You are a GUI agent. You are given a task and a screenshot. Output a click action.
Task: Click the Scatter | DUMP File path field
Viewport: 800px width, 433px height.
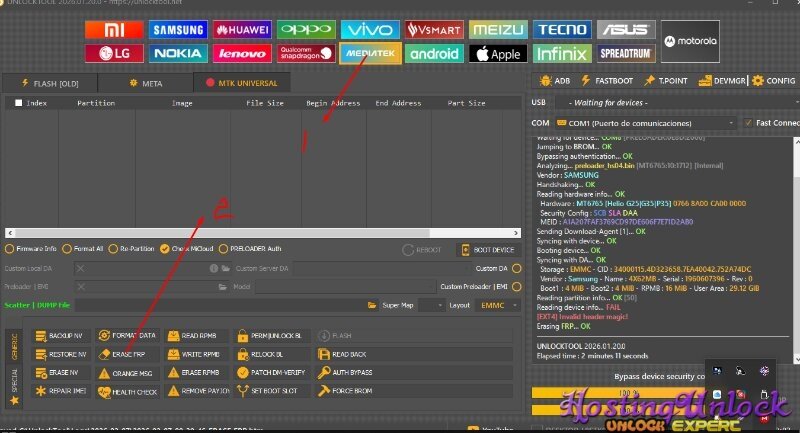(x=220, y=305)
